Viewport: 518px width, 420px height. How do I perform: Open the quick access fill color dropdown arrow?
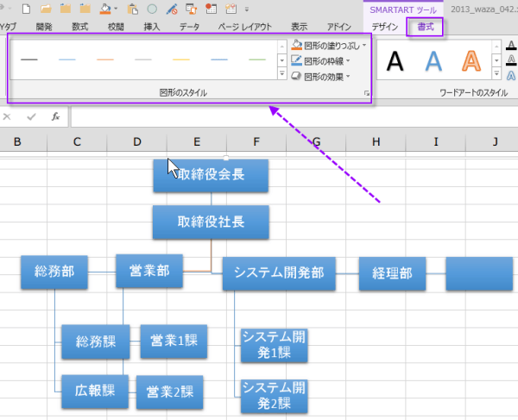point(116,9)
